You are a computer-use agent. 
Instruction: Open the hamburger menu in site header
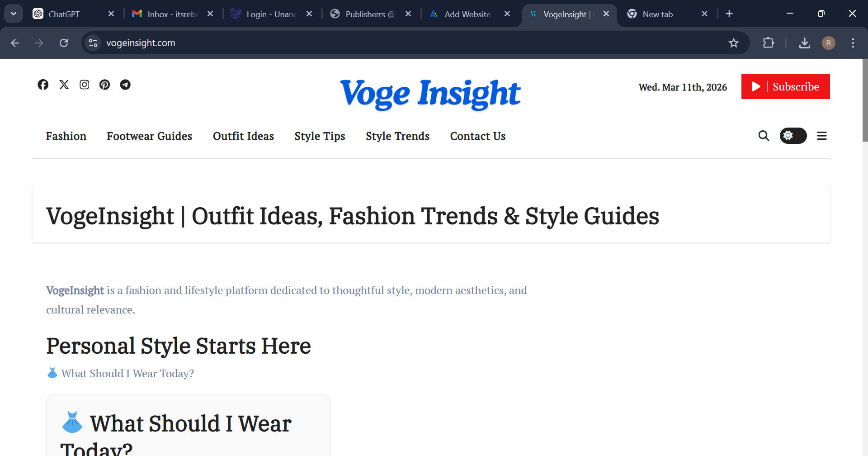(x=822, y=136)
